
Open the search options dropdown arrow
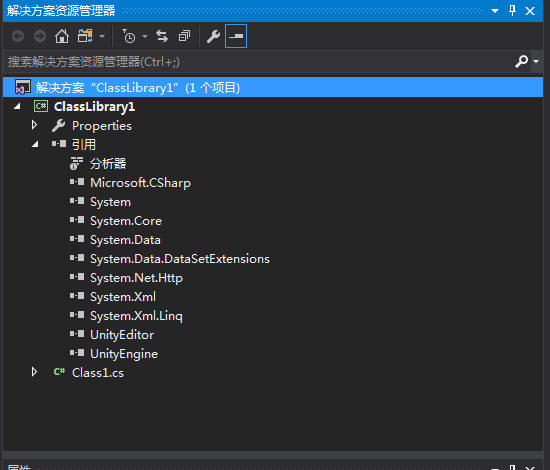pos(536,61)
